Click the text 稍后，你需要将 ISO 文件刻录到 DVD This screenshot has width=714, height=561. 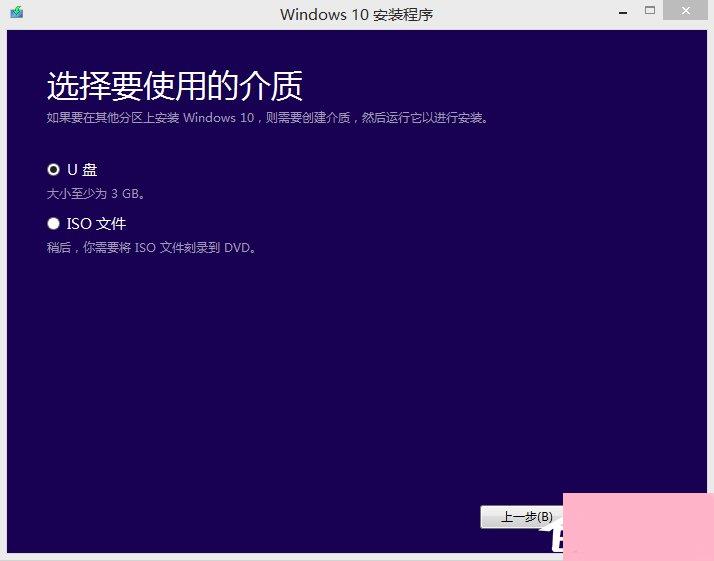point(152,248)
